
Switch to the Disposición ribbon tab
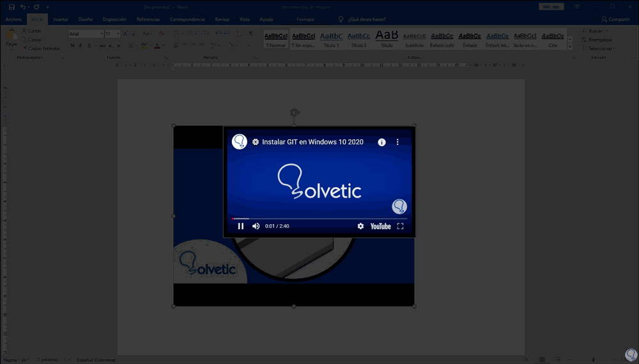(114, 19)
